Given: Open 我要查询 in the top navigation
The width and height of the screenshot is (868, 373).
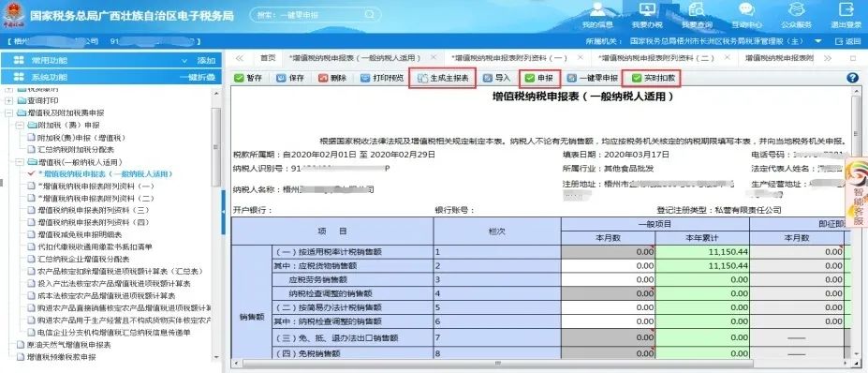Looking at the screenshot, I should [697, 16].
